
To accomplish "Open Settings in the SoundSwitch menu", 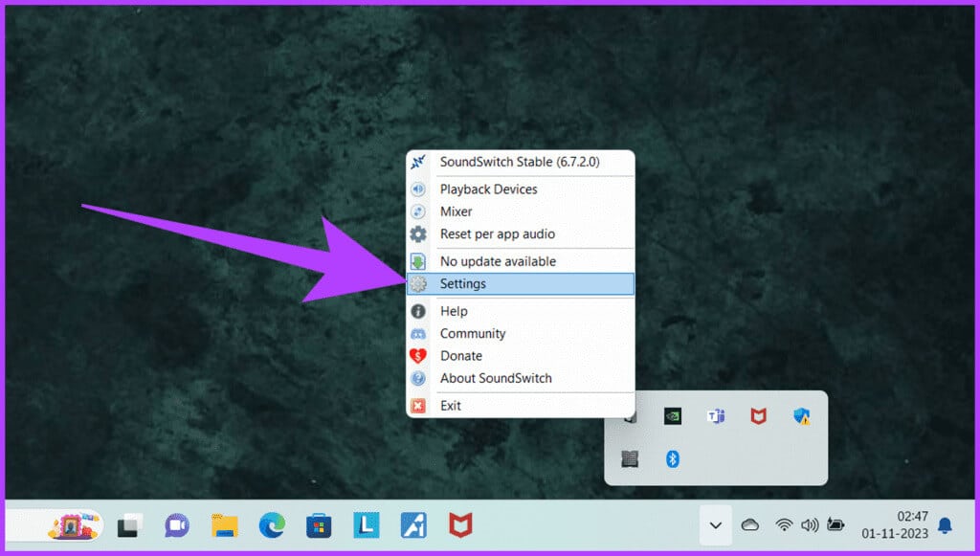I will [520, 283].
